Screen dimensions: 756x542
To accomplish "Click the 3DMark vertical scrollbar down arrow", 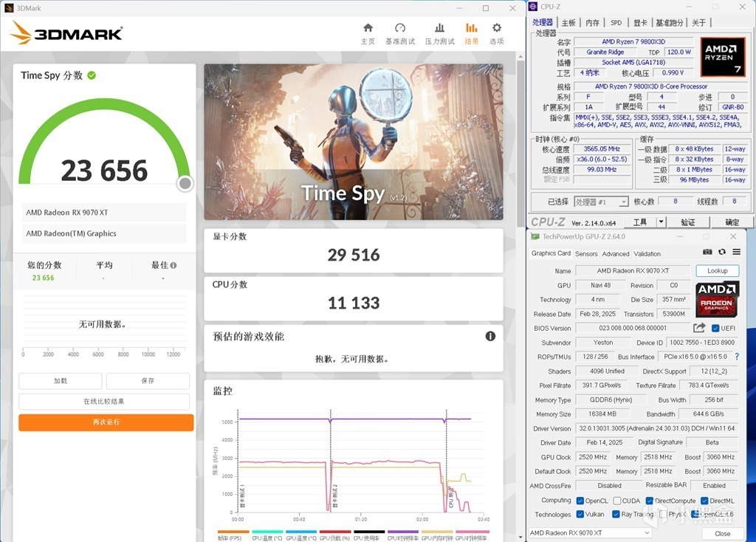I will pos(520,537).
